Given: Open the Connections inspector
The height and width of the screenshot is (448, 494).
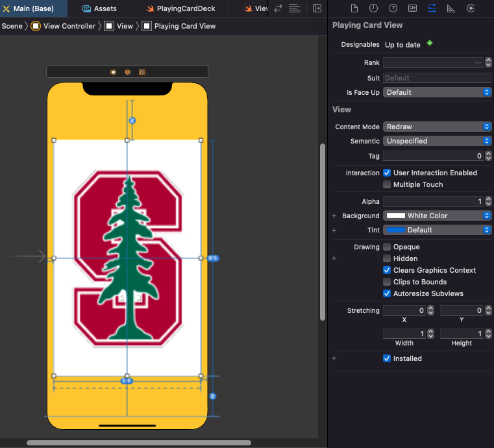Looking at the screenshot, I should click(471, 8).
